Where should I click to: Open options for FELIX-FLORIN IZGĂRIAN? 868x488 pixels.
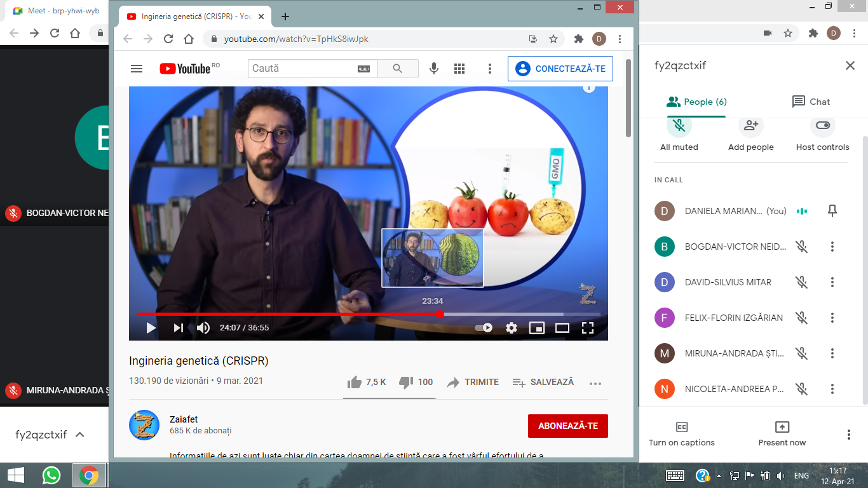[832, 318]
